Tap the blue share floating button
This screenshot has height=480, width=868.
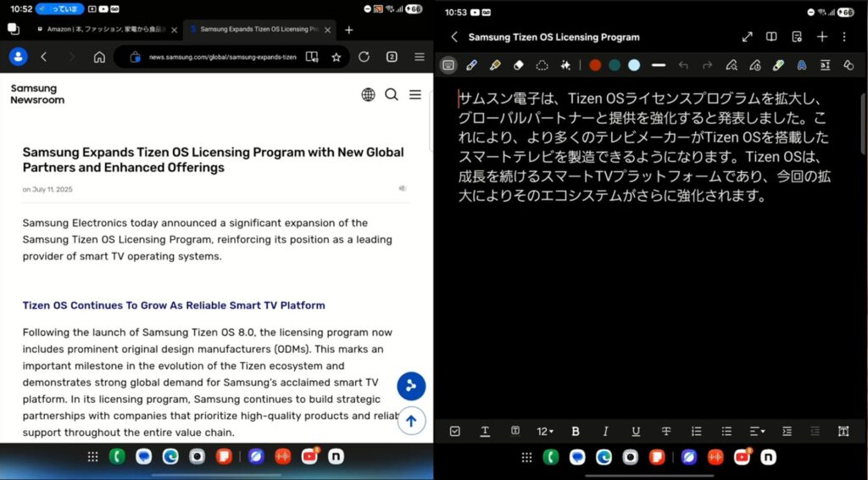click(411, 386)
